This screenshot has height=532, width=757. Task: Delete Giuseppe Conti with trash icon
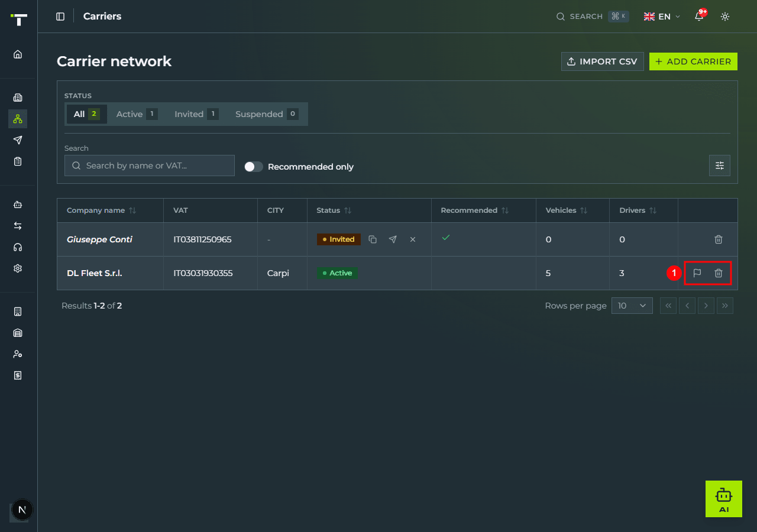719,239
